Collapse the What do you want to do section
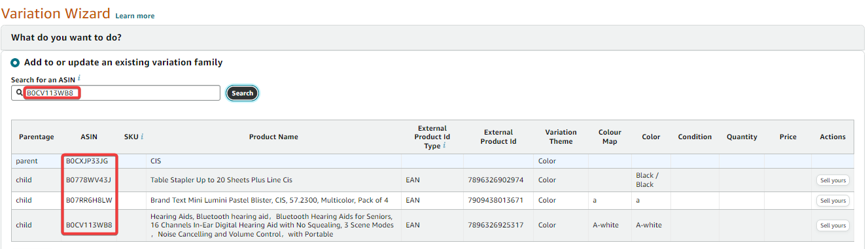The height and width of the screenshot is (249, 868). (432, 38)
